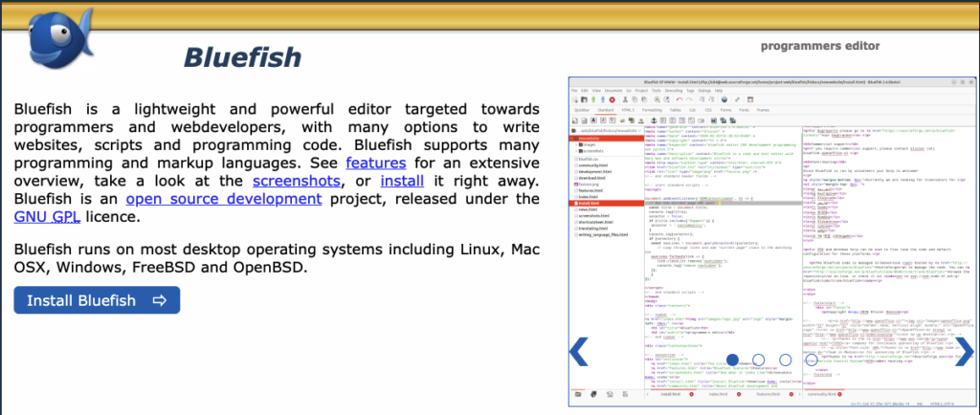Open the features link
980x415 pixels.
click(376, 164)
